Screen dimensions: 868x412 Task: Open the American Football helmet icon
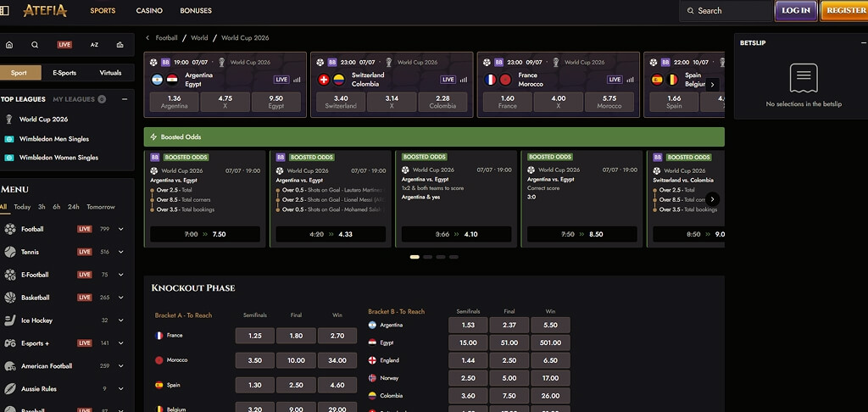(10, 366)
